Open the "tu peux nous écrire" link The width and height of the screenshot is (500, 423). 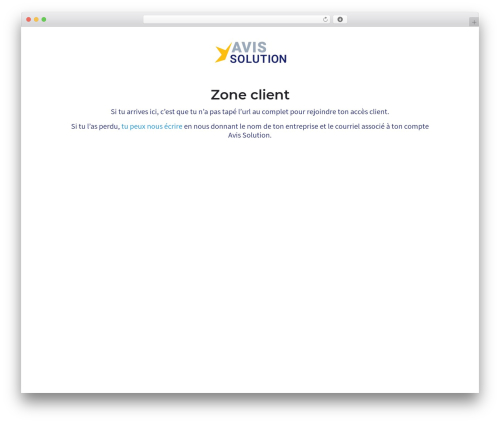tap(152, 126)
